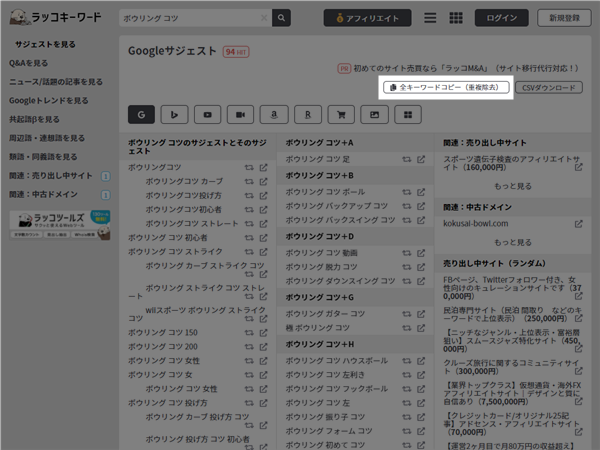600x450 pixels.
Task: Click もっと見る under 売り出し中サイト
Action: [x=513, y=186]
